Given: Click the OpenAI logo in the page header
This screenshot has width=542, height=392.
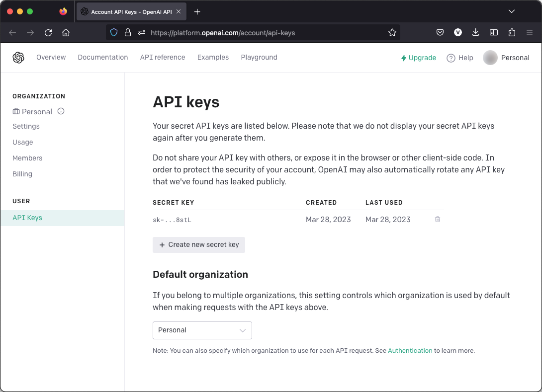Looking at the screenshot, I should tap(18, 57).
